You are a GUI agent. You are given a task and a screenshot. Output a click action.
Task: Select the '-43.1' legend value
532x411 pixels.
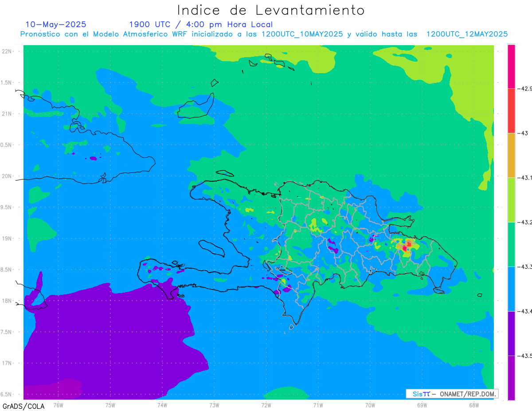pos(525,178)
